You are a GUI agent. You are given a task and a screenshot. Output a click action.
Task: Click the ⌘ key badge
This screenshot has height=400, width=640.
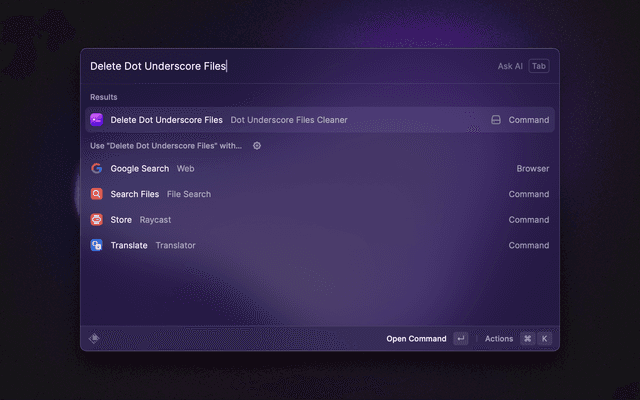coord(527,339)
